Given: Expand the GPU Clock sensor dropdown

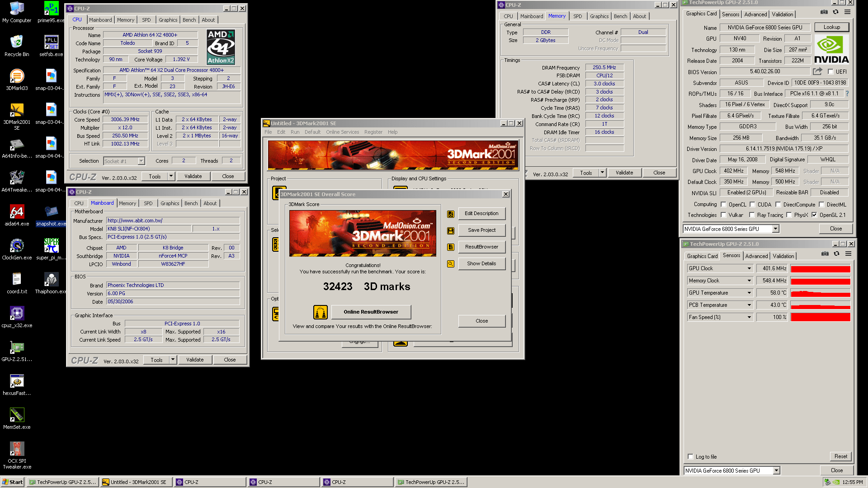Looking at the screenshot, I should point(749,268).
